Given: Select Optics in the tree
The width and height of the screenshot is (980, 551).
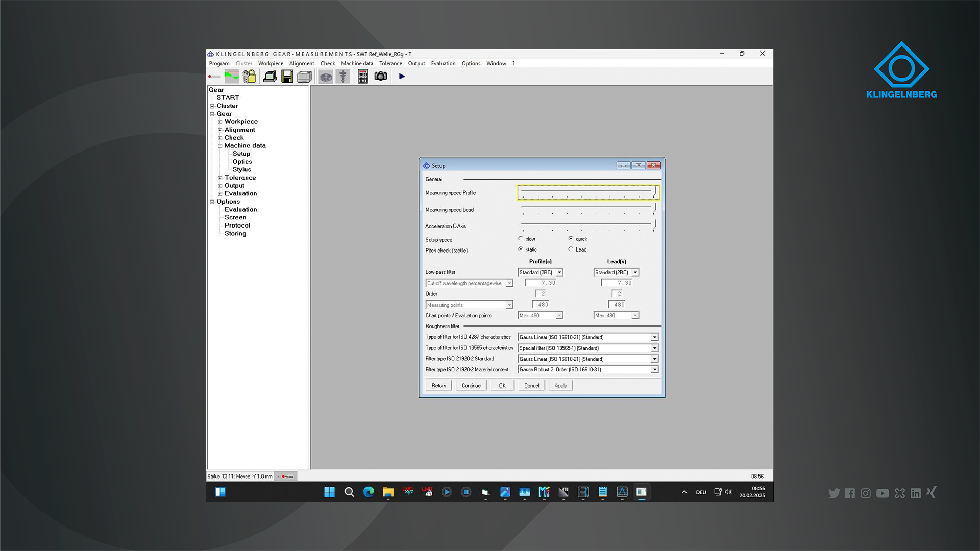Looking at the screenshot, I should (242, 162).
